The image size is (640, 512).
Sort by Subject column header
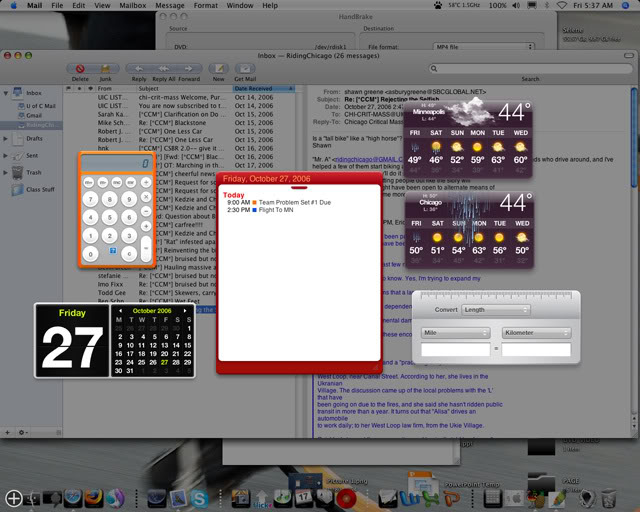[184, 89]
